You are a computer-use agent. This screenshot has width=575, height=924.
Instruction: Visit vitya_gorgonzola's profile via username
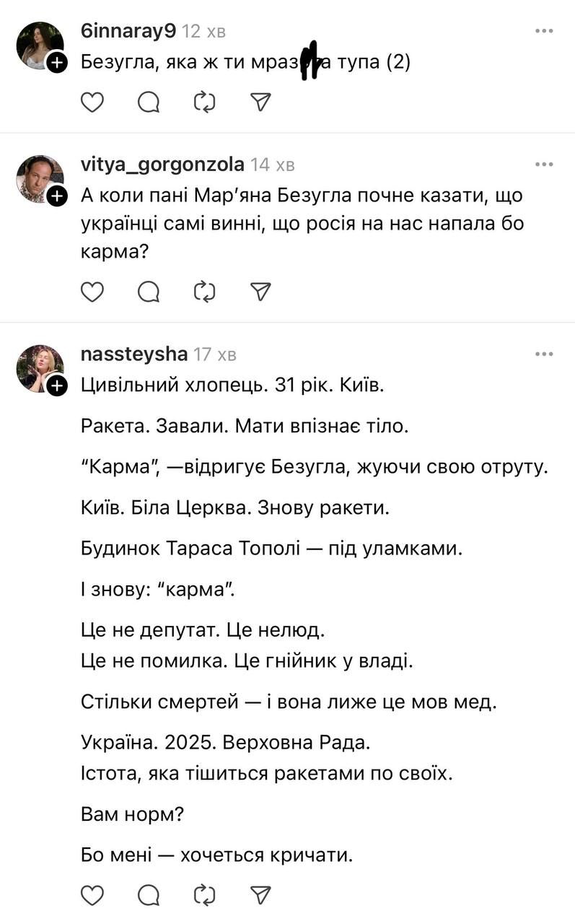pos(163,165)
